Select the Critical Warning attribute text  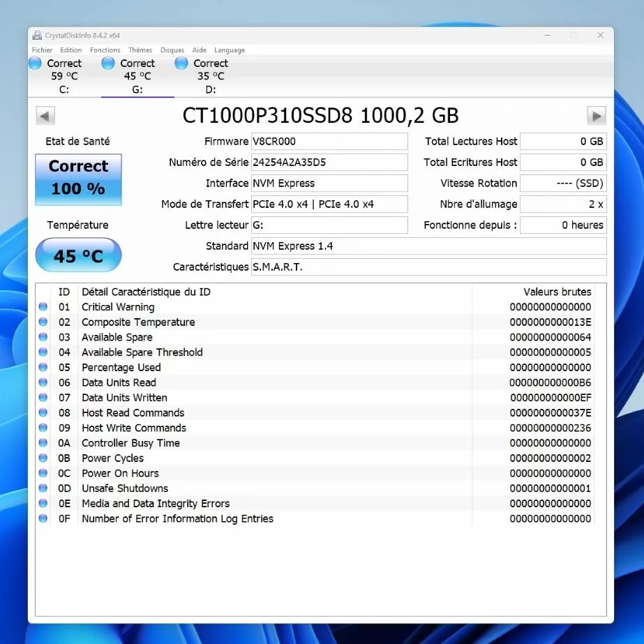pos(118,307)
